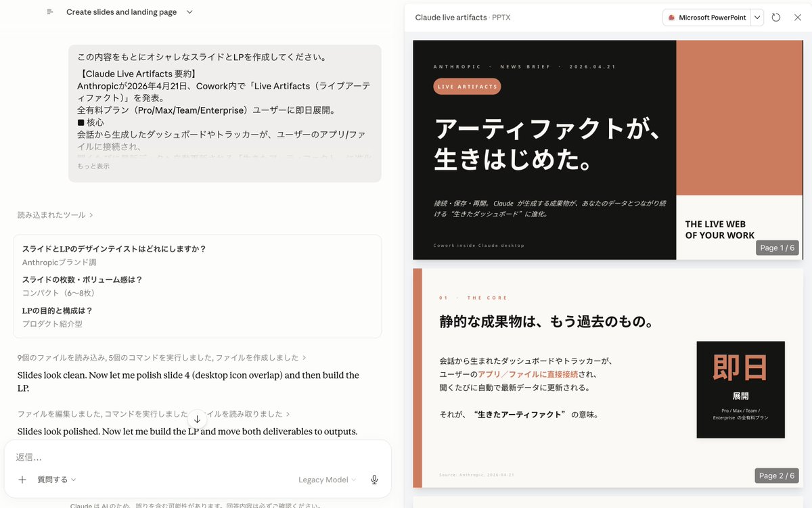The image size is (812, 508).
Task: Click "Slides look polished" assistant message
Action: pyautogui.click(x=187, y=432)
